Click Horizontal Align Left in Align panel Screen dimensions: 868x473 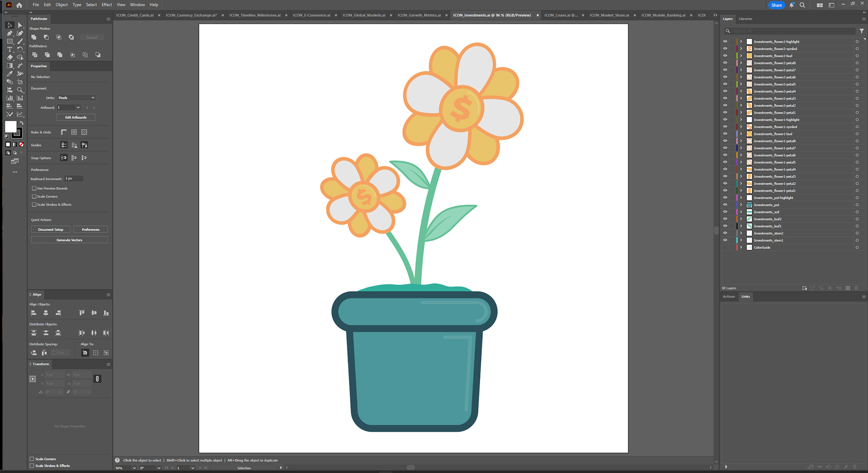33,313
